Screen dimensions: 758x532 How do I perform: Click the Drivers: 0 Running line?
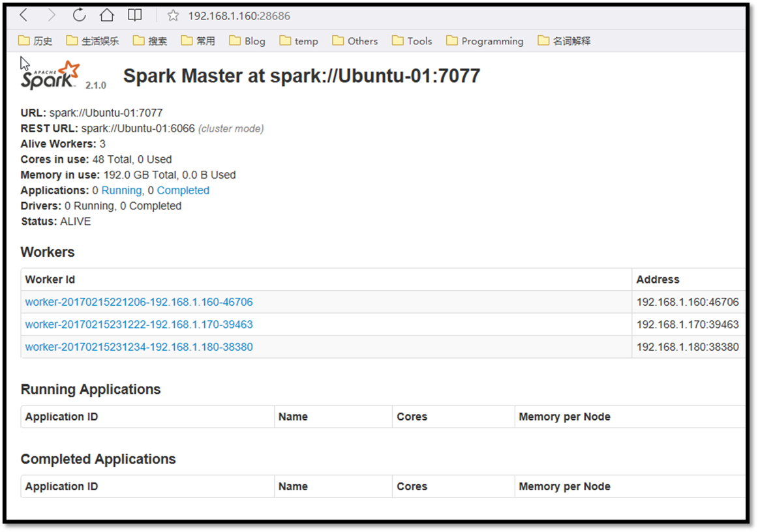[x=101, y=206]
